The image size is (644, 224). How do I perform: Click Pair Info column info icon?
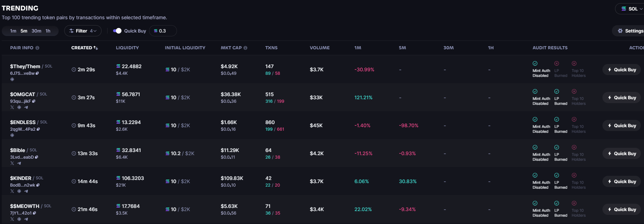coord(37,48)
